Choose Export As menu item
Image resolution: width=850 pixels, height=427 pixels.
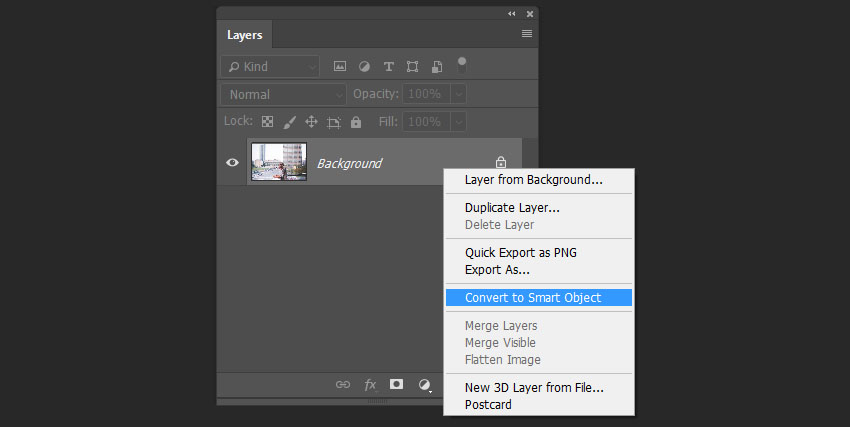539,269
